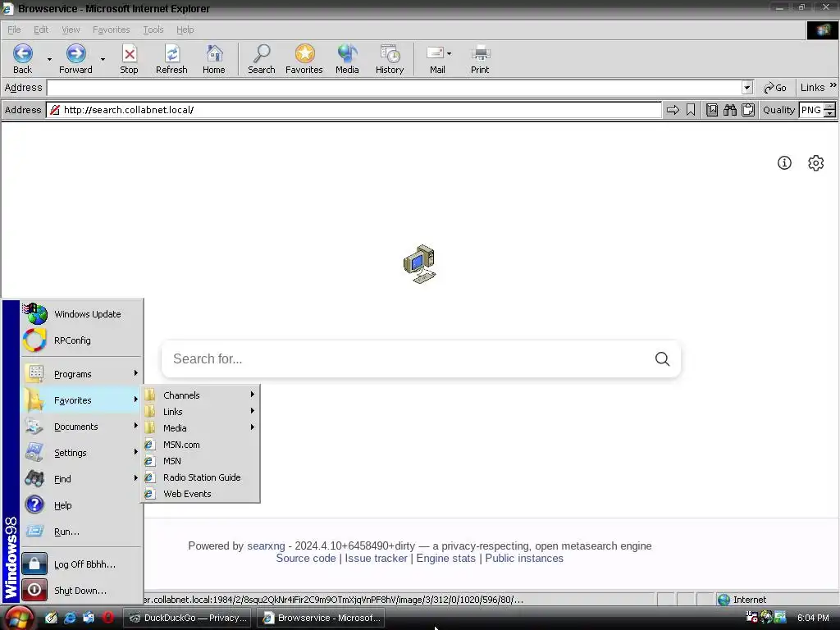Follow the searxng link in footer
840x630 pixels.
pos(266,546)
